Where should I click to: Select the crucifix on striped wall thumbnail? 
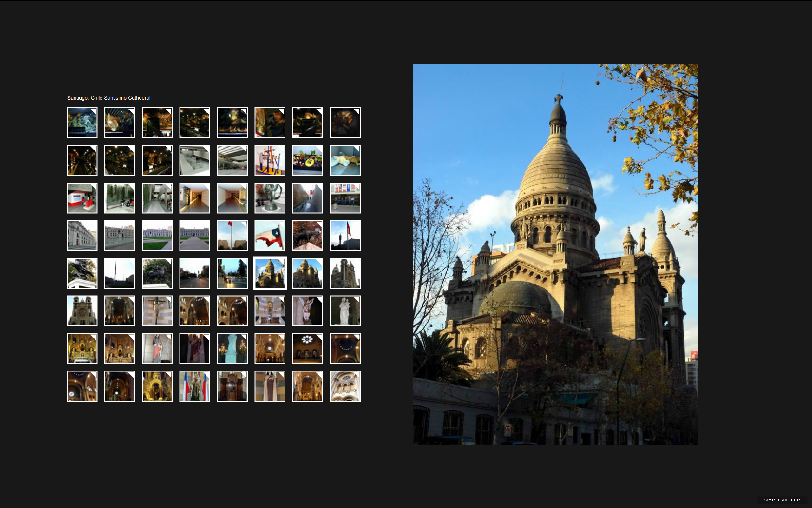click(157, 311)
